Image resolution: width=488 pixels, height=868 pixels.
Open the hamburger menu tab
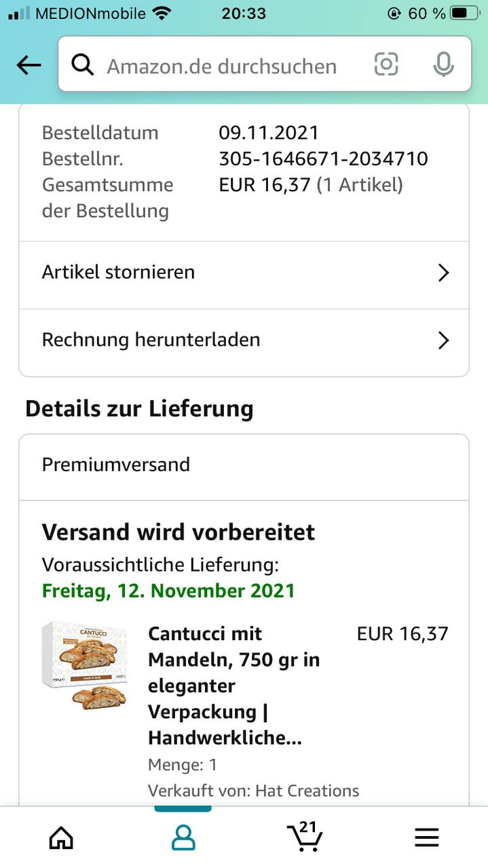pos(427,838)
